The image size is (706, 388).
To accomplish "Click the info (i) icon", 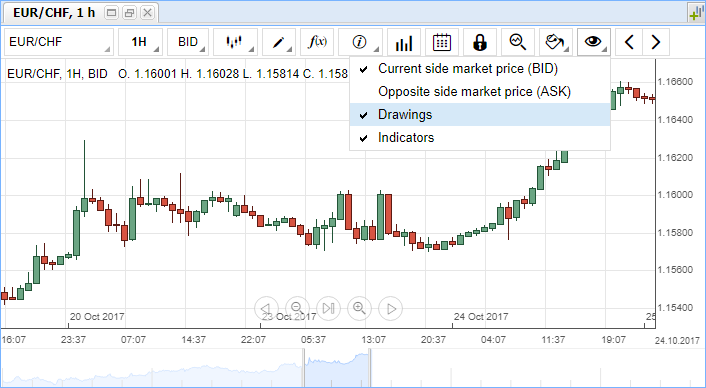I will [x=360, y=42].
